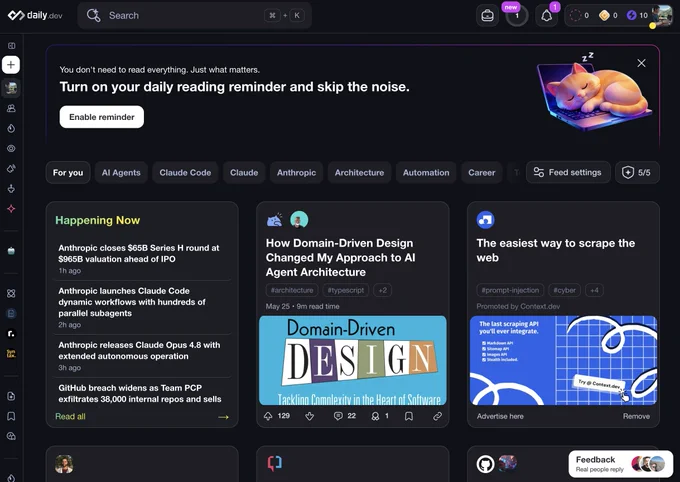Viewport: 680px width, 482px height.
Task: Open the Feedback widget
Action: tap(621, 464)
